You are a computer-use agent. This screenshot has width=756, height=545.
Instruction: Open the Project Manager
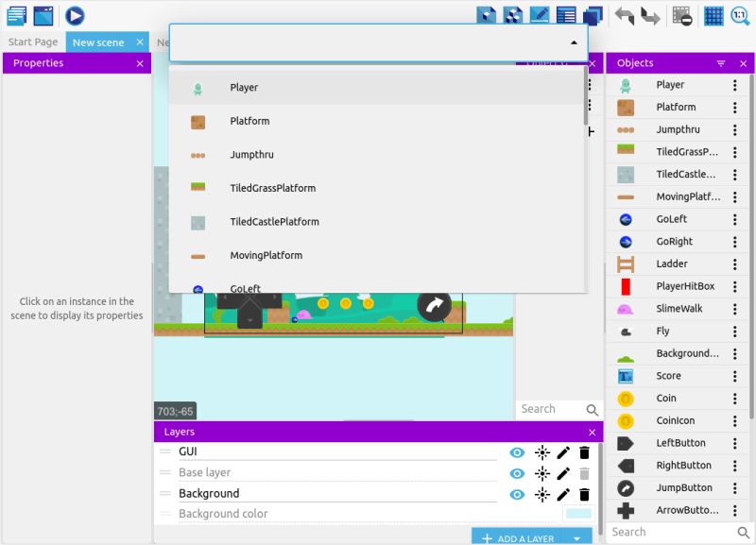15,14
